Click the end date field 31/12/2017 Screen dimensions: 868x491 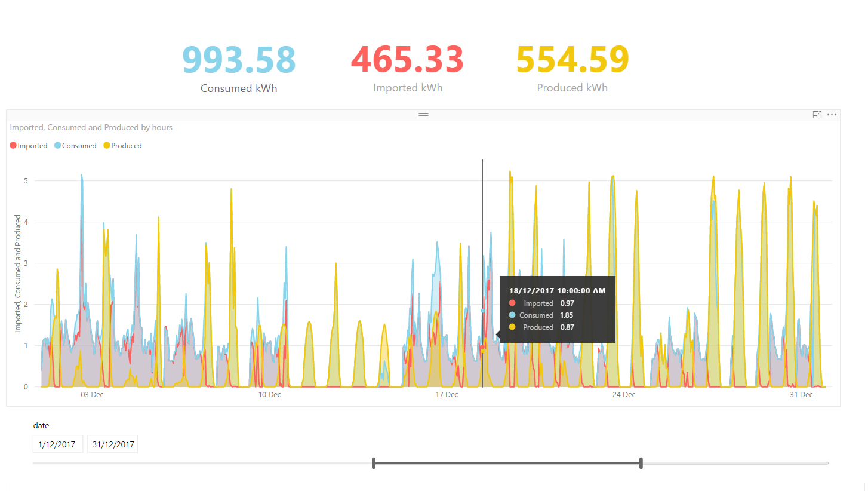(112, 444)
